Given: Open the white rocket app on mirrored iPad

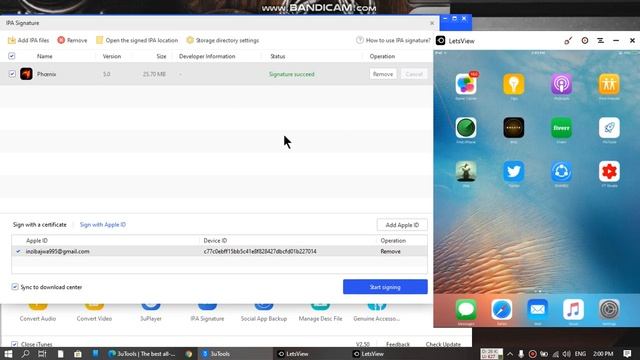Looking at the screenshot, I should click(609, 128).
